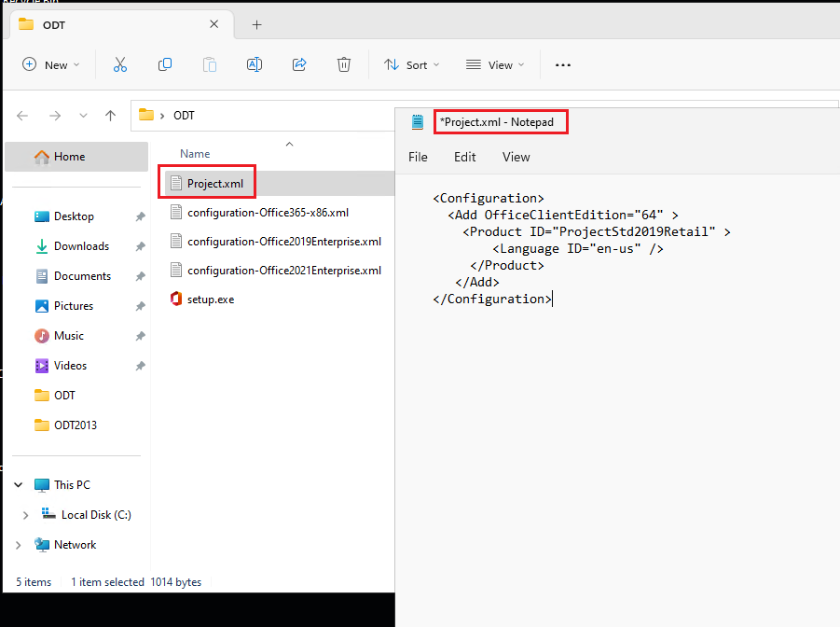
Task: Select configuration-Office365-x86.xml file
Action: (268, 213)
